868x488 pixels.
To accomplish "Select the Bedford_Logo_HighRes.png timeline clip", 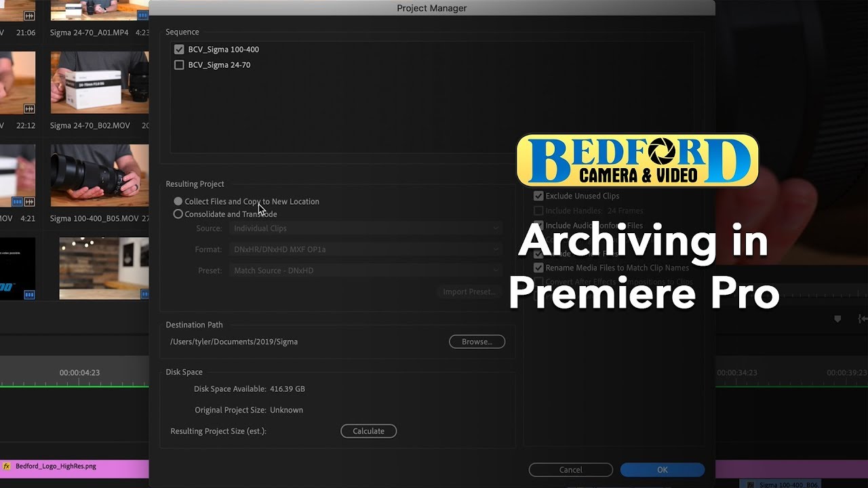I will point(75,468).
